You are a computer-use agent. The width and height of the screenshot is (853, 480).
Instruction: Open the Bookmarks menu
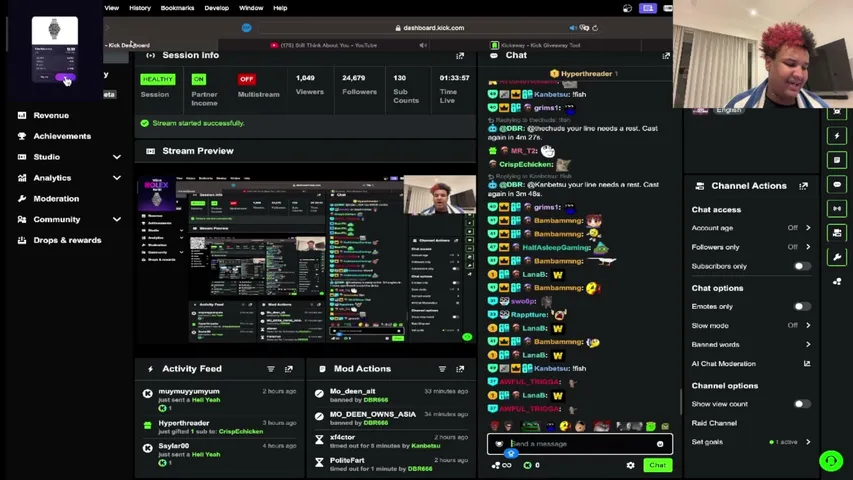177,8
